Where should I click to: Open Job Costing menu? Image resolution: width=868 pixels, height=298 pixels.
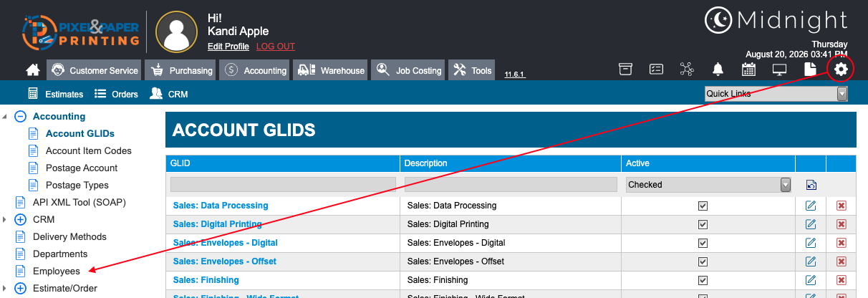pos(409,70)
